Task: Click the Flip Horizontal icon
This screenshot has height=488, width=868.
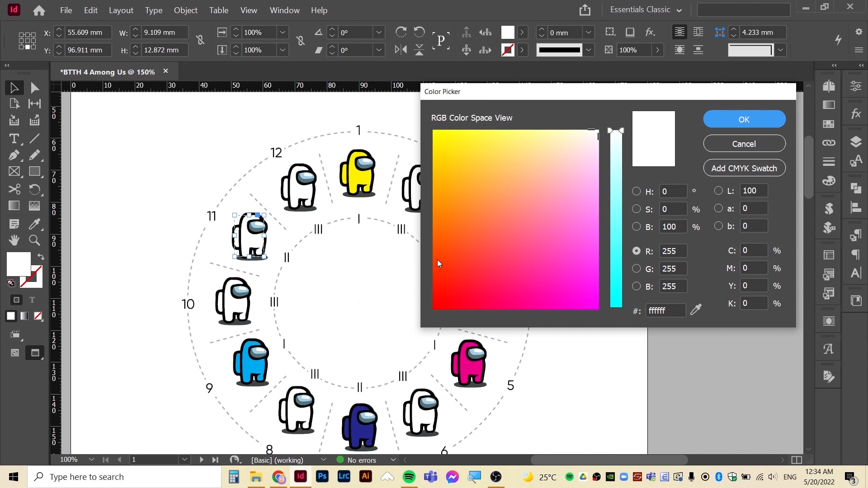Action: click(x=401, y=50)
